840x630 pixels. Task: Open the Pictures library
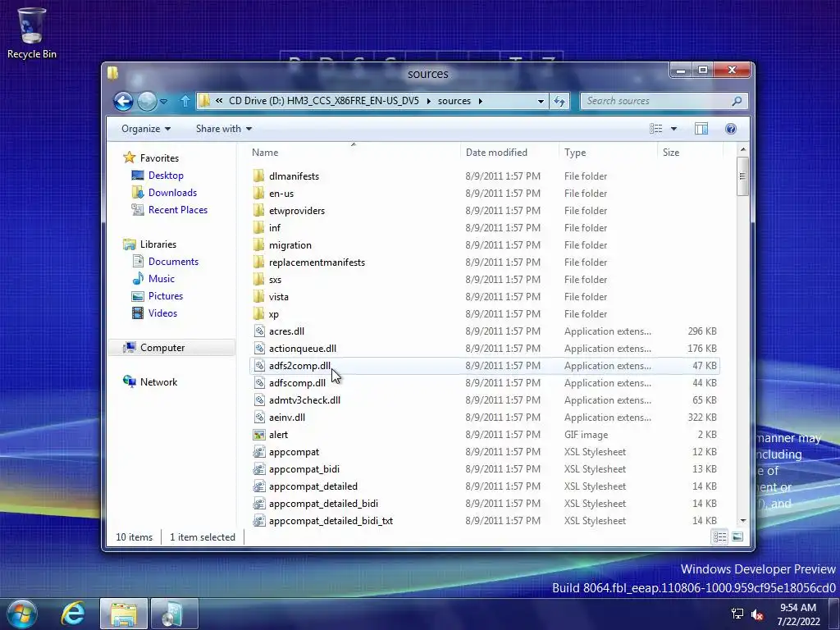166,295
